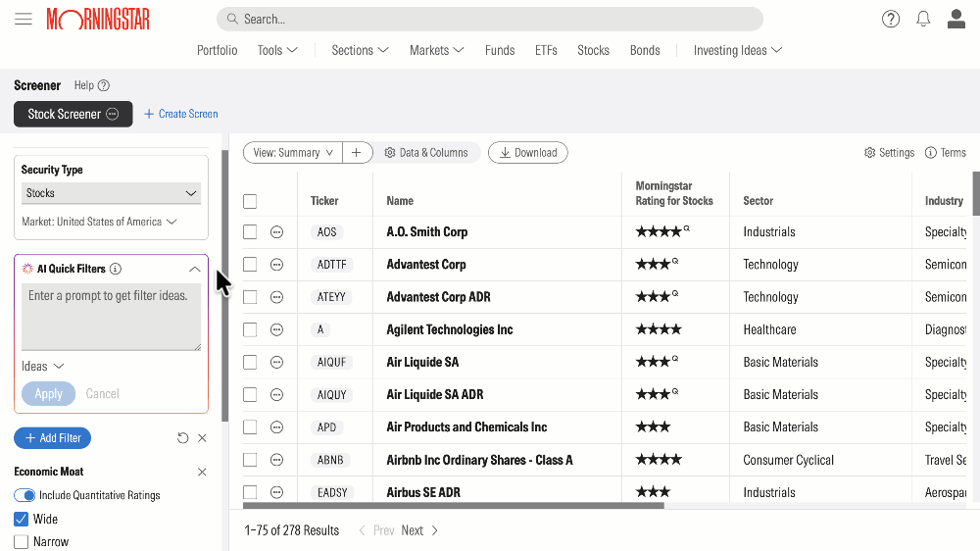Open the user account profile icon

pos(956,19)
